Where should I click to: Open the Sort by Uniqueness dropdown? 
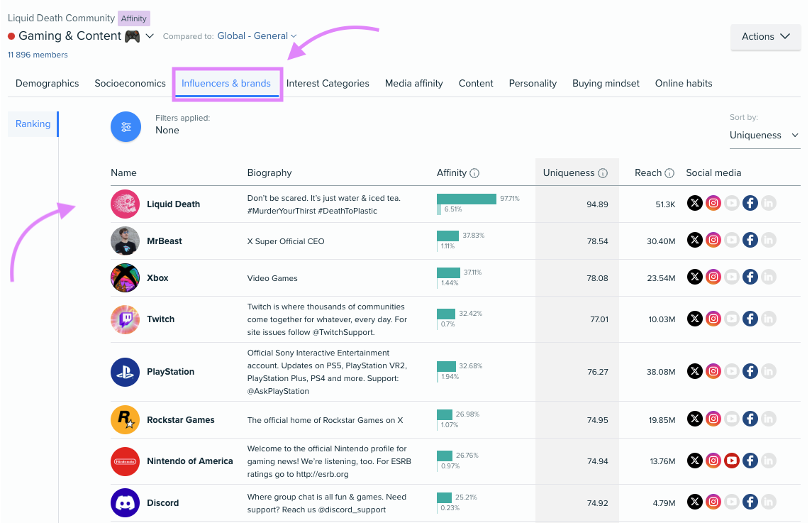(x=764, y=135)
